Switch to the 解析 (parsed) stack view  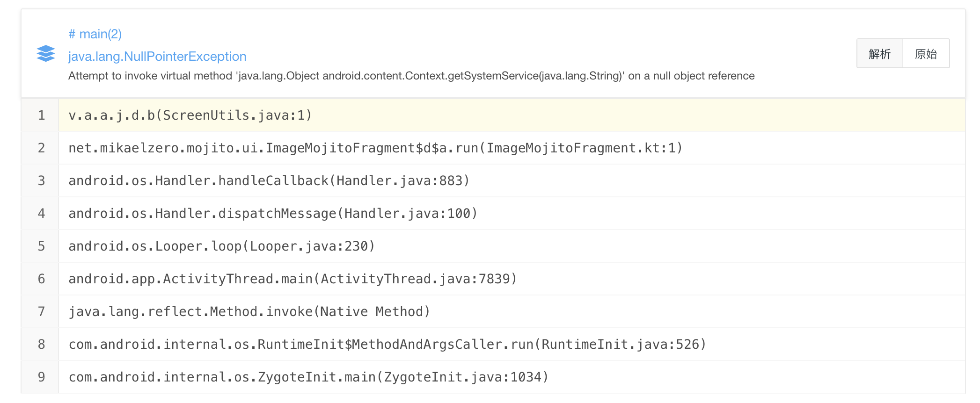point(880,54)
